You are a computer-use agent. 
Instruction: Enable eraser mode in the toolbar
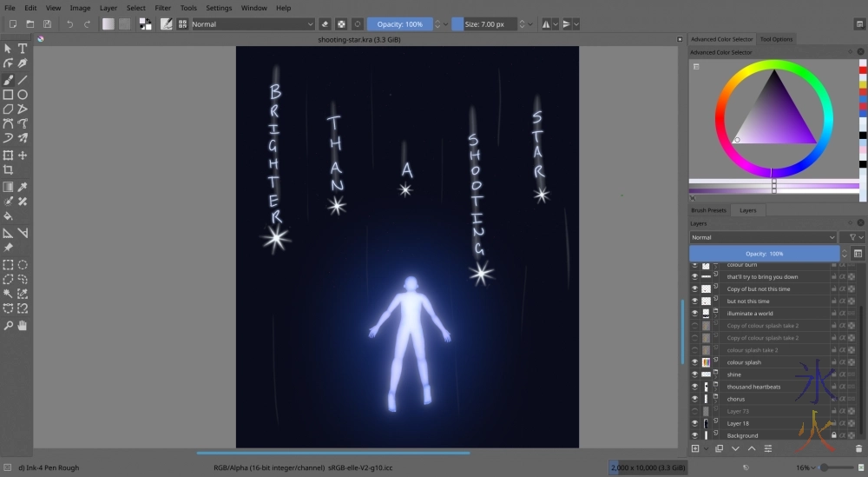325,24
